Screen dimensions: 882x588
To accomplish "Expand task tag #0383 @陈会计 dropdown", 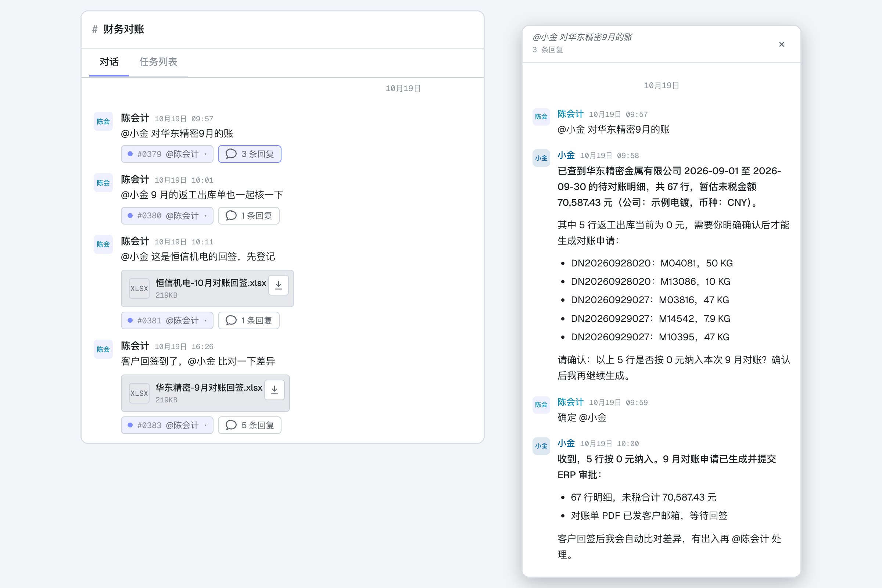I will 167,425.
